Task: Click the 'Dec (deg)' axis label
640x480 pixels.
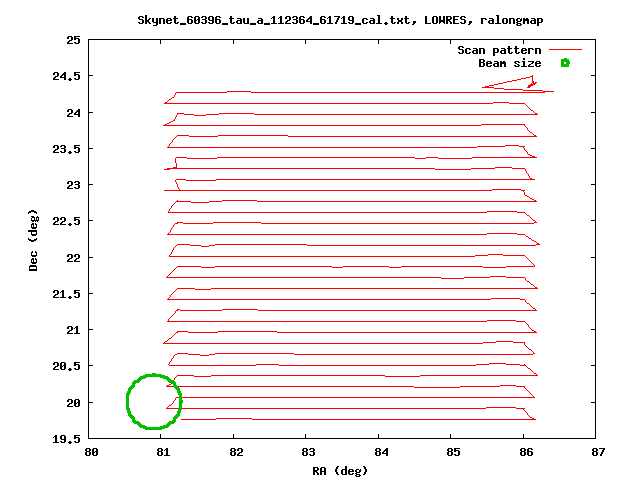Action: tap(33, 240)
